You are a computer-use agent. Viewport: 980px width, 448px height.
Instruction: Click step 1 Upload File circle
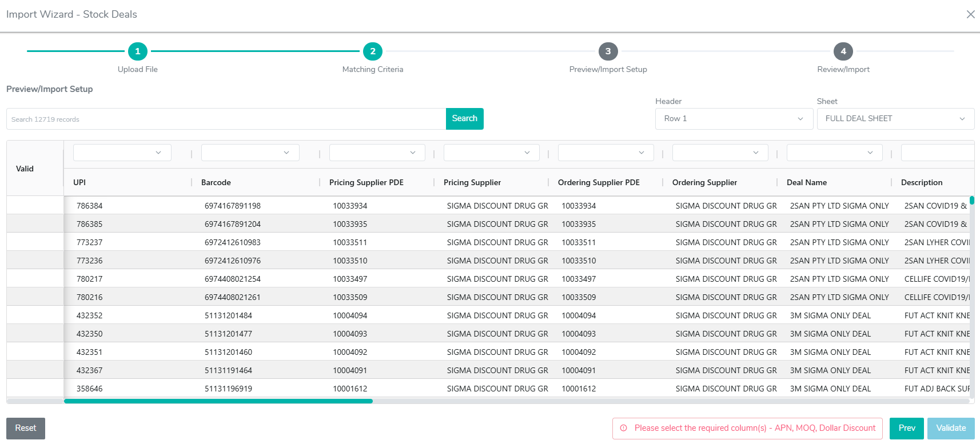point(138,51)
